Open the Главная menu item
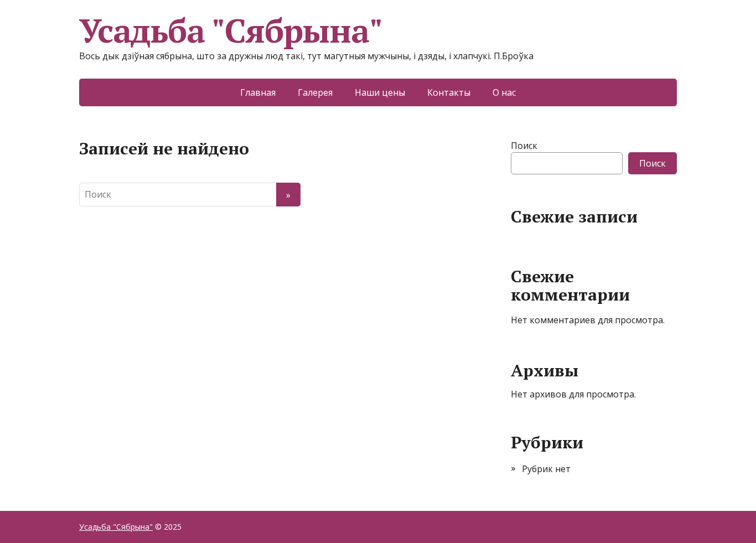 point(258,92)
